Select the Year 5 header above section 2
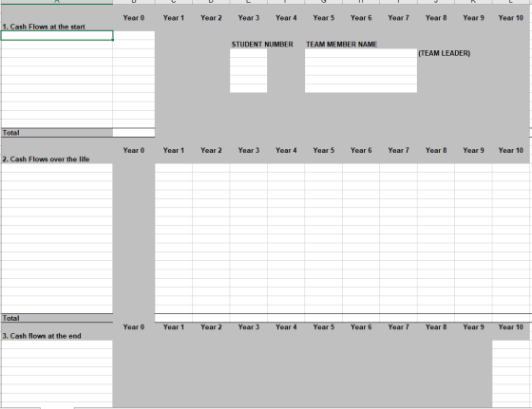Screen dimensions: 532x409 (x=324, y=151)
